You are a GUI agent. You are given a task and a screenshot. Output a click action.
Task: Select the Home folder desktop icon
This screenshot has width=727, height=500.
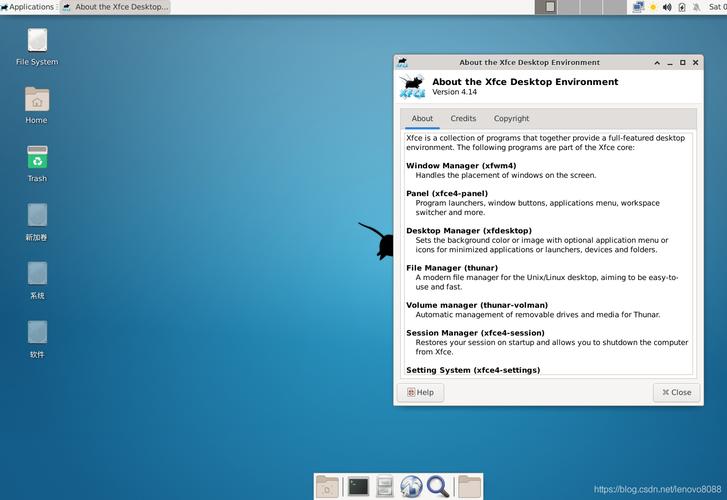click(x=37, y=105)
